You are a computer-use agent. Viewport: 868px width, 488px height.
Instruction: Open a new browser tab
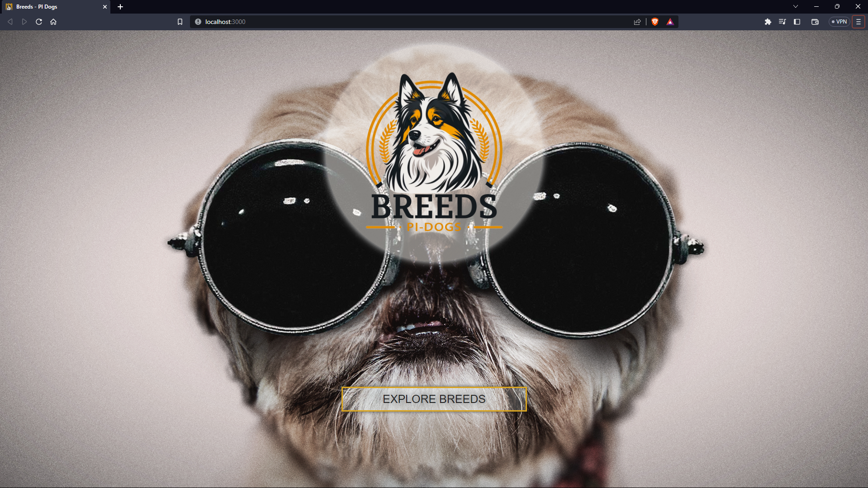(x=120, y=7)
